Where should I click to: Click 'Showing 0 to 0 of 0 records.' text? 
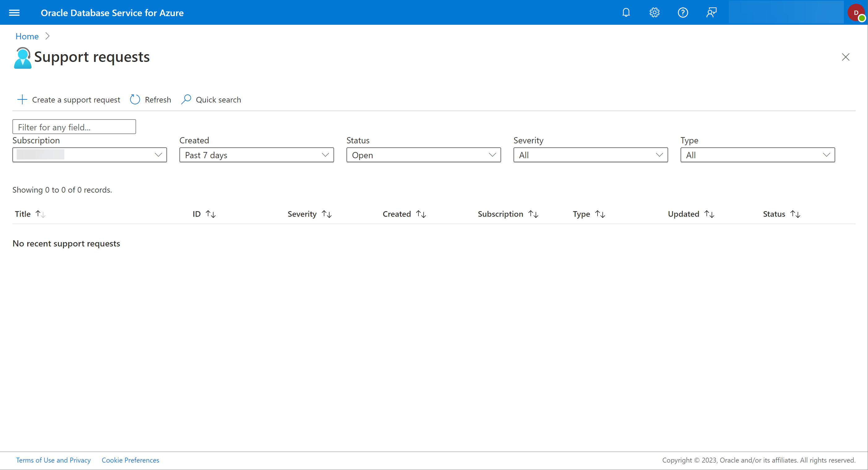(62, 190)
